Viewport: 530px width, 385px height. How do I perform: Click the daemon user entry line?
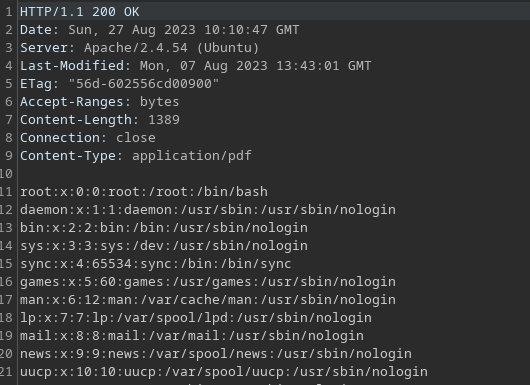(208, 210)
